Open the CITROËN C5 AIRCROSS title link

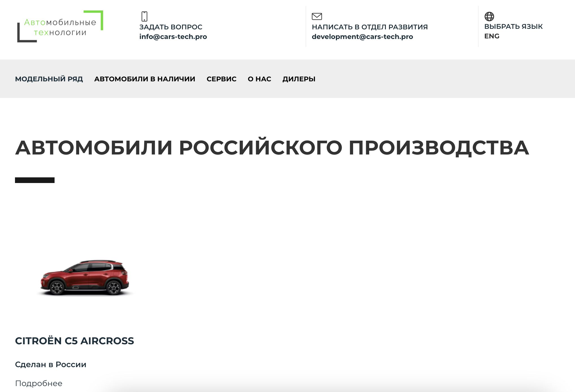tap(74, 341)
